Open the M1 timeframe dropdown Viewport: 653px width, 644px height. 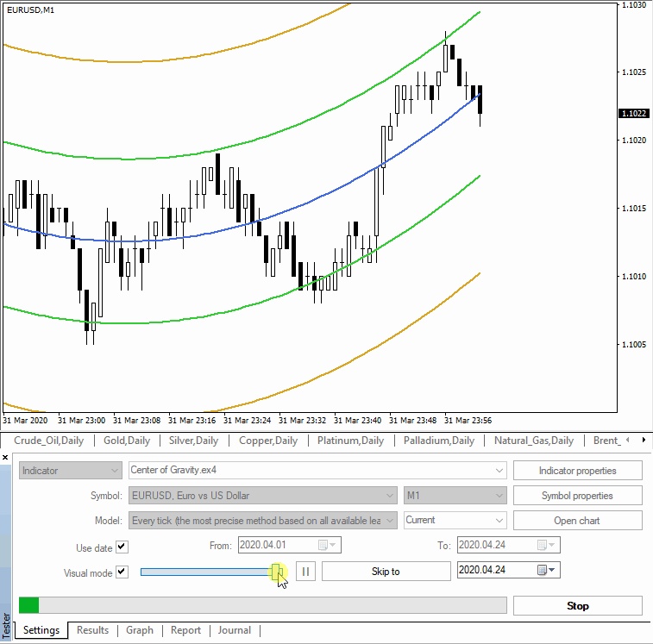(498, 496)
